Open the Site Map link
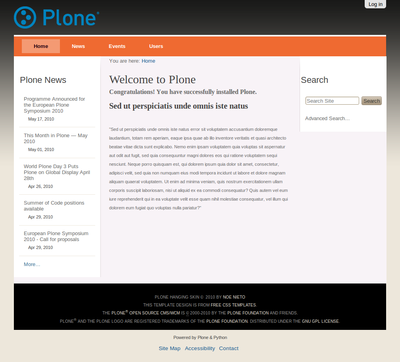This screenshot has width=400, height=362. (x=169, y=348)
